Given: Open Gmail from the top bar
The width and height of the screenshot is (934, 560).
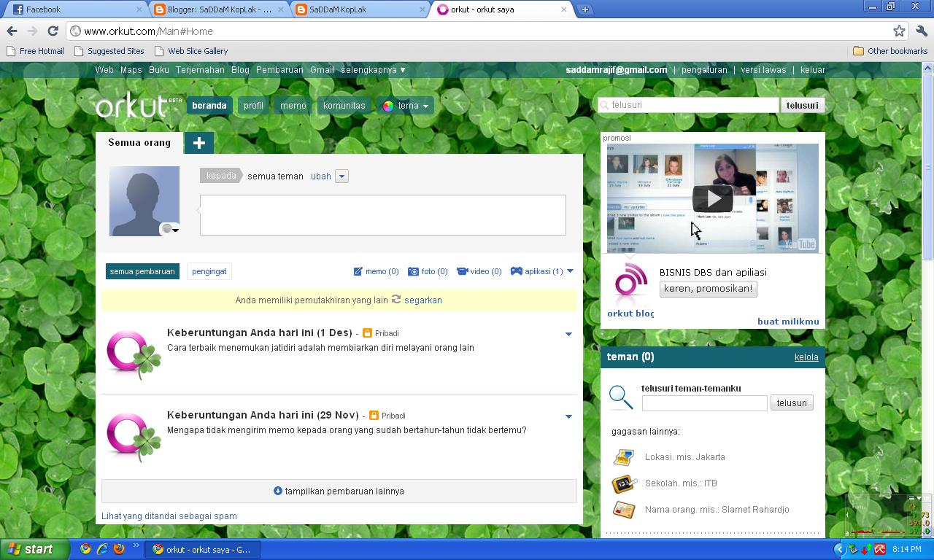Looking at the screenshot, I should click(x=322, y=70).
